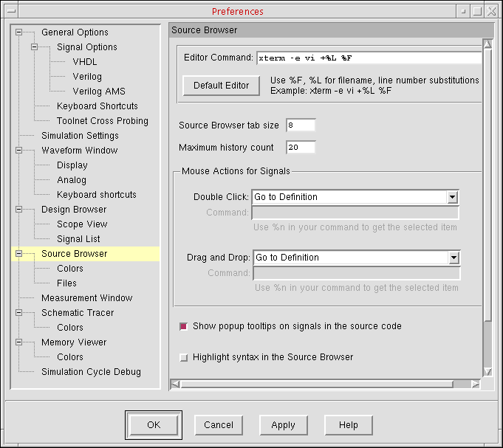Collapse the Design Browser expander
Image resolution: width=503 pixels, height=448 pixels.
click(x=19, y=210)
